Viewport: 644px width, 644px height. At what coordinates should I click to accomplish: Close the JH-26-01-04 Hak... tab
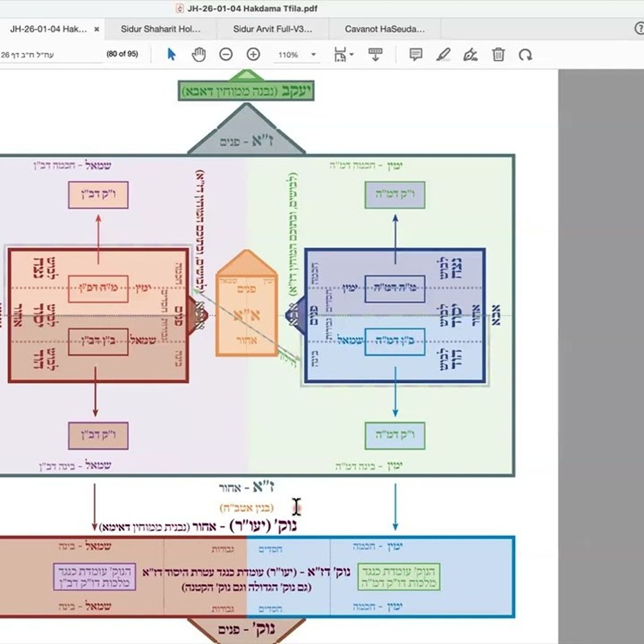(x=97, y=29)
